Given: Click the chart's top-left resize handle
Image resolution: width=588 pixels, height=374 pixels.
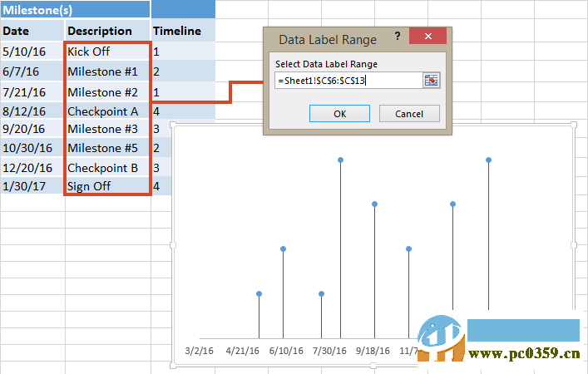Looking at the screenshot, I should [x=173, y=125].
